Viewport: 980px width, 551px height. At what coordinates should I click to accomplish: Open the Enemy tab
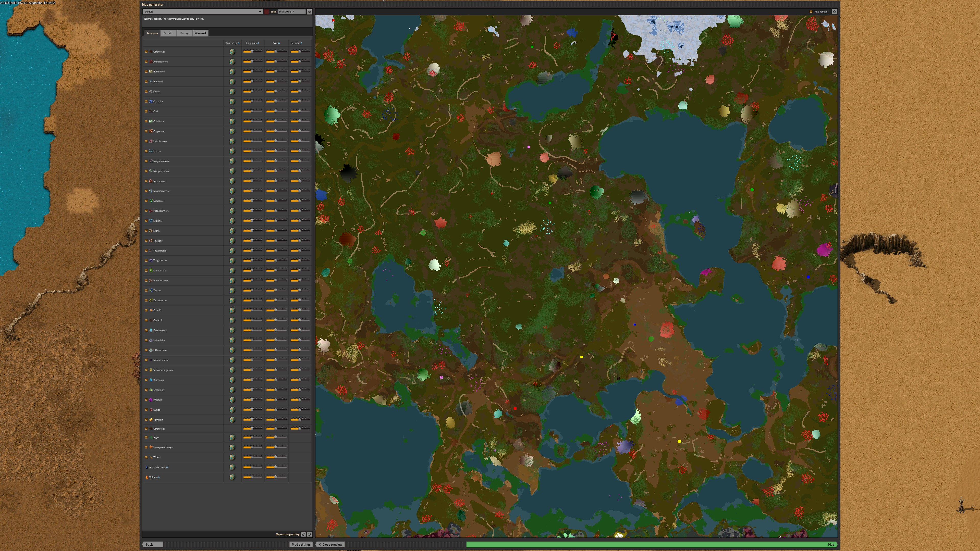[x=184, y=33]
